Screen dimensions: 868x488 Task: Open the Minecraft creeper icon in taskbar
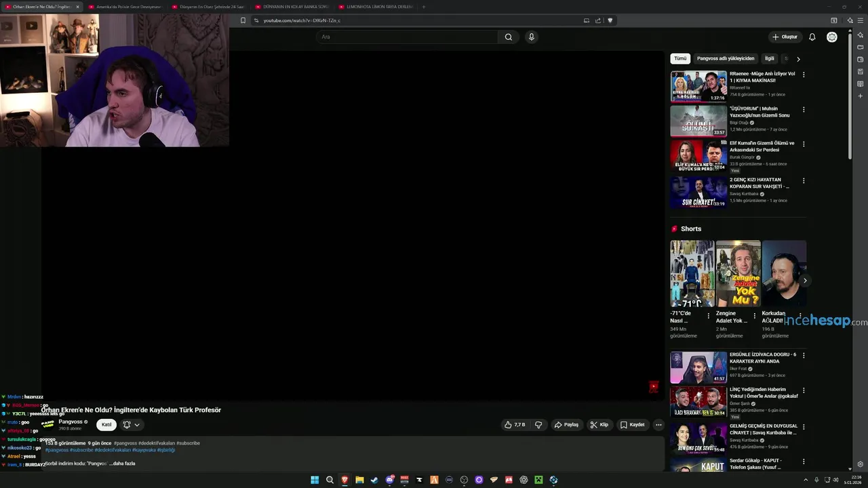[538, 480]
